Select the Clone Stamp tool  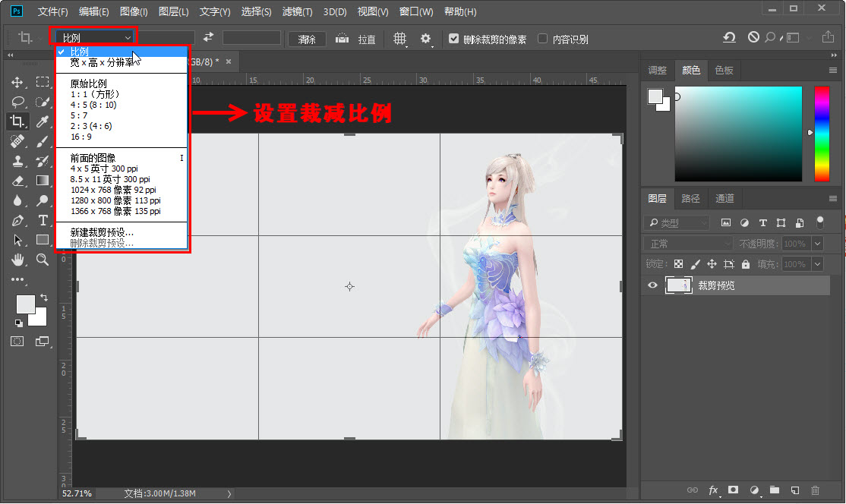(x=17, y=161)
